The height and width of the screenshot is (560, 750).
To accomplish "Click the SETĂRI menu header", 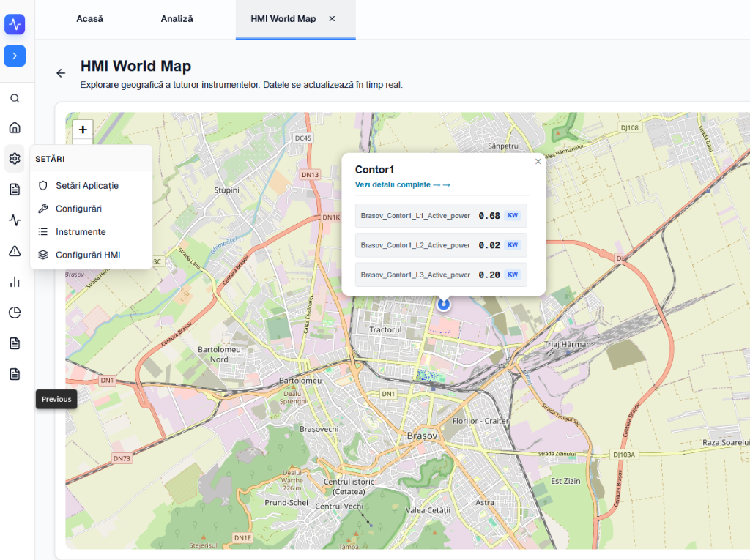I will 51,159.
